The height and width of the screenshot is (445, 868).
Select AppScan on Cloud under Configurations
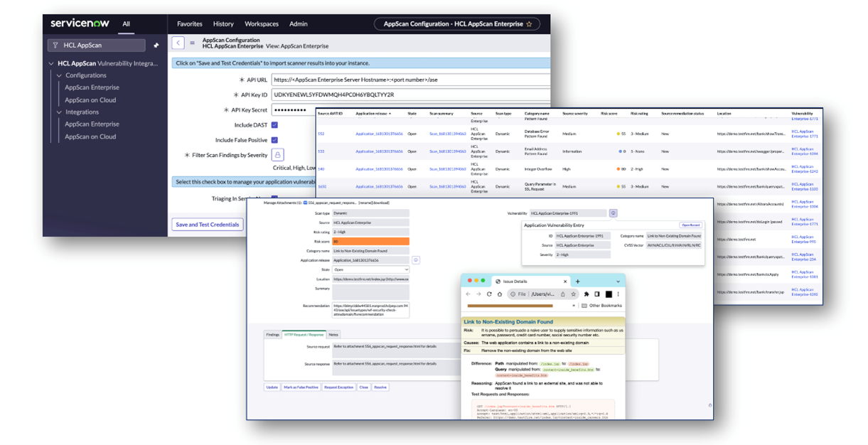tap(90, 100)
